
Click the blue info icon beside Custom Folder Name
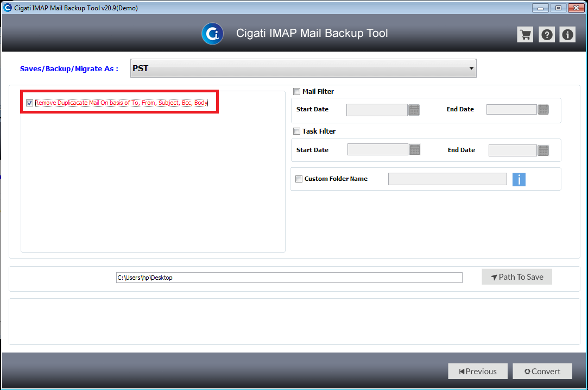(x=519, y=179)
